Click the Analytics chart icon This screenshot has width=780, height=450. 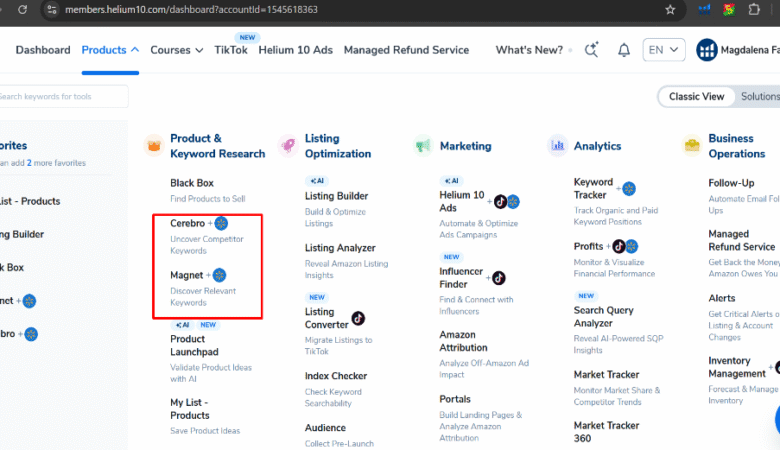point(558,146)
